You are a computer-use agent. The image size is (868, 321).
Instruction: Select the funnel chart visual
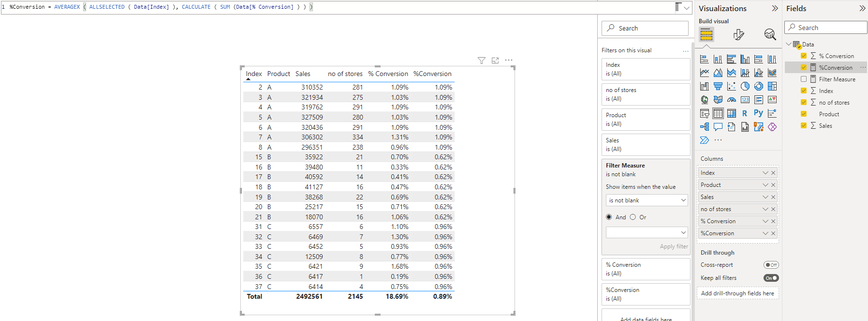pyautogui.click(x=718, y=86)
